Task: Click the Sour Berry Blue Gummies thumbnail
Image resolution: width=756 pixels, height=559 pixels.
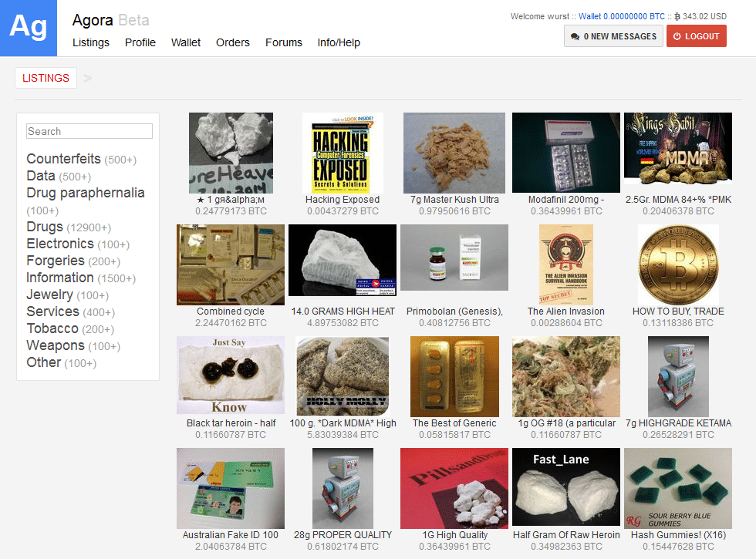Action: (x=678, y=489)
